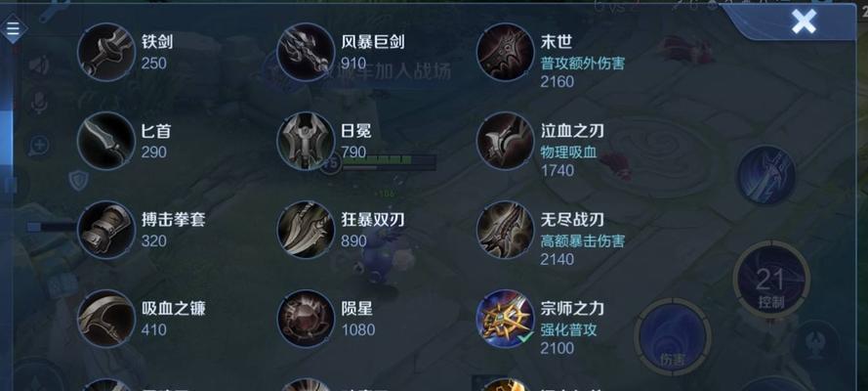Tap the 伤害 skill button
Viewport: 868px width, 391px height.
tap(673, 336)
